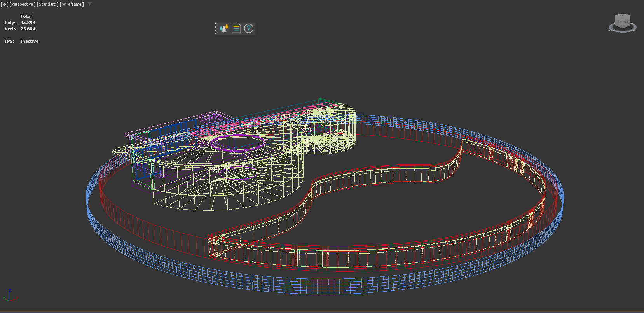The image size is (644, 313).
Task: Open the [Perspective] point-of-view menu
Action: (23, 4)
